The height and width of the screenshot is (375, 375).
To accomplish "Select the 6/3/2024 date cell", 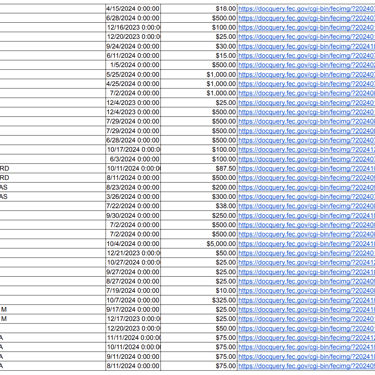I will click(133, 159).
